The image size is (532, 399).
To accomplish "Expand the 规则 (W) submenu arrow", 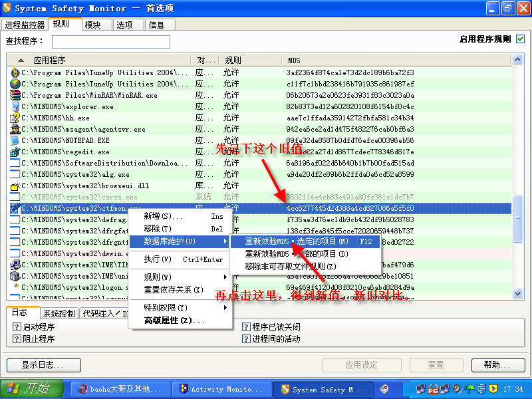I will click(225, 277).
